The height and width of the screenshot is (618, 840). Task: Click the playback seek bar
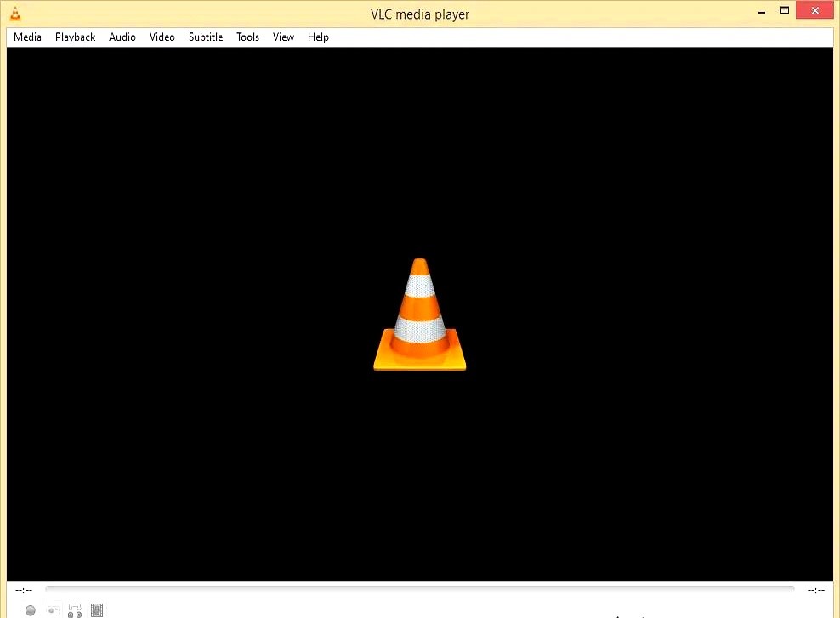tap(419, 588)
